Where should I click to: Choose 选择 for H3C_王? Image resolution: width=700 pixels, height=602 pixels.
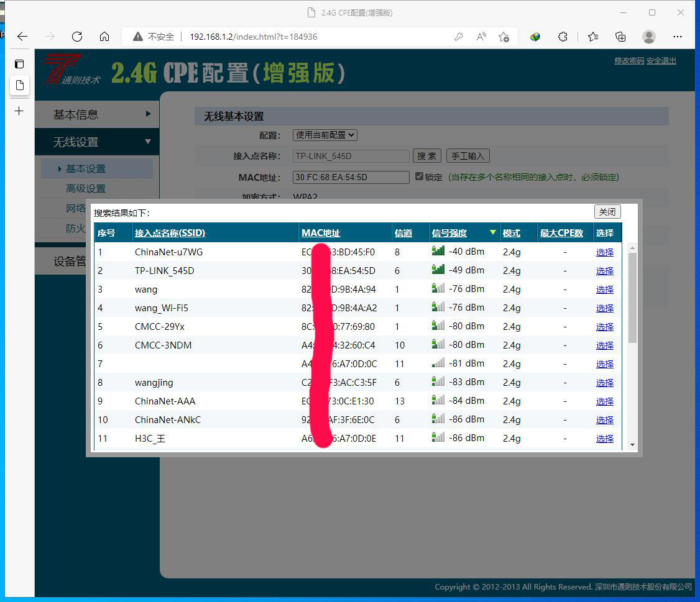[604, 439]
